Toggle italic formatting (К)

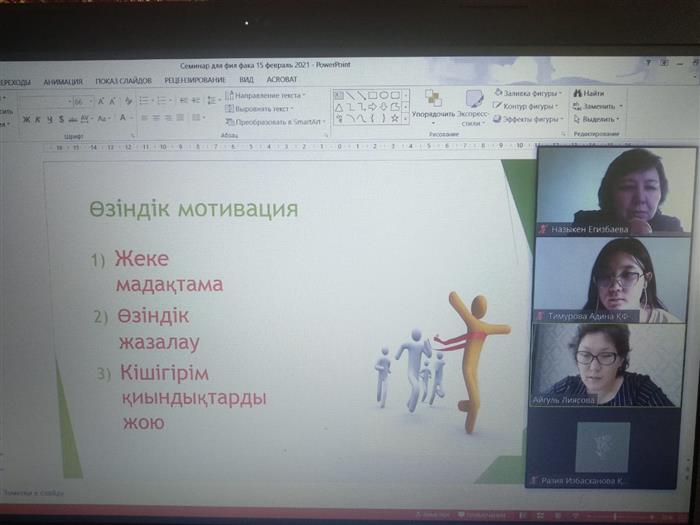point(37,119)
